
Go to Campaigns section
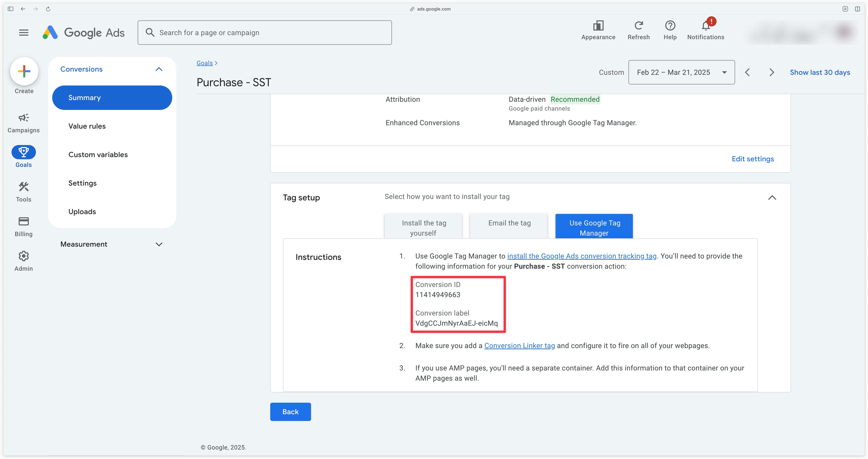click(x=24, y=123)
